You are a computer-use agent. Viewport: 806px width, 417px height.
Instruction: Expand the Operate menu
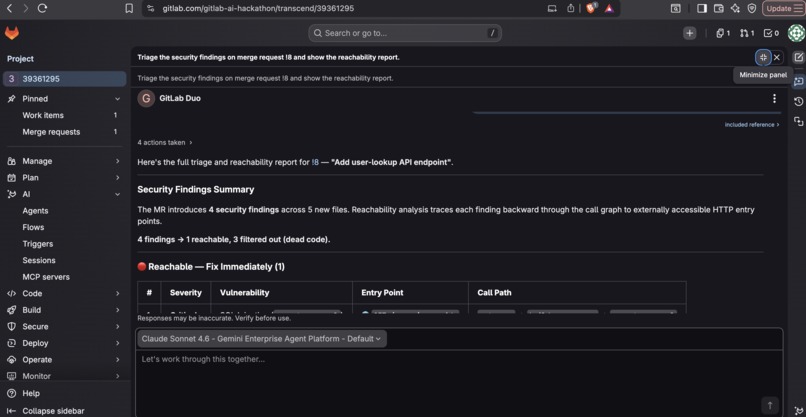tap(64, 359)
